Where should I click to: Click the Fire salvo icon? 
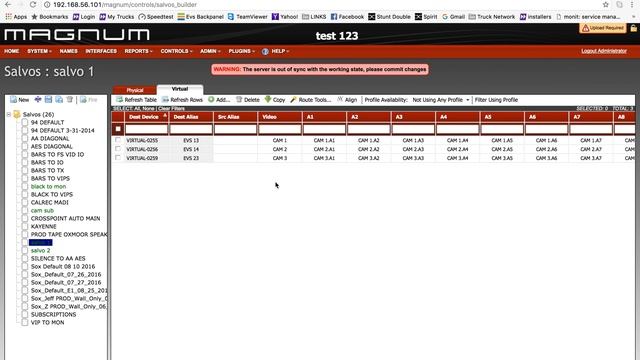pos(83,100)
